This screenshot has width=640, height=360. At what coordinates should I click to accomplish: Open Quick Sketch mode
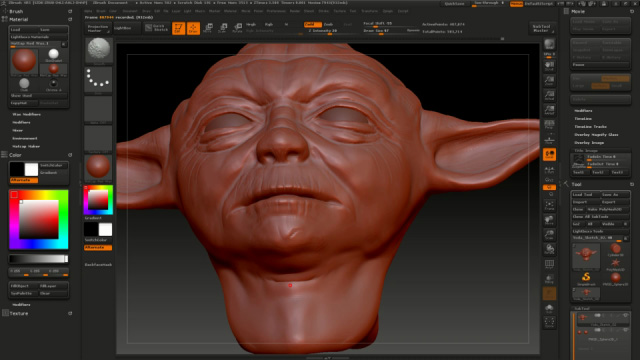157,28
